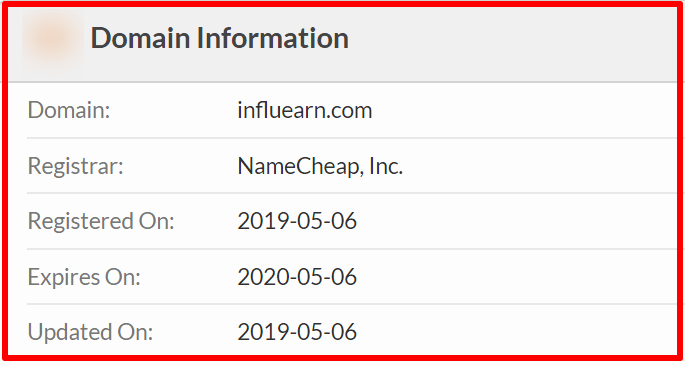Select the expiry date 2020-05-06
The height and width of the screenshot is (366, 685).
click(x=297, y=277)
